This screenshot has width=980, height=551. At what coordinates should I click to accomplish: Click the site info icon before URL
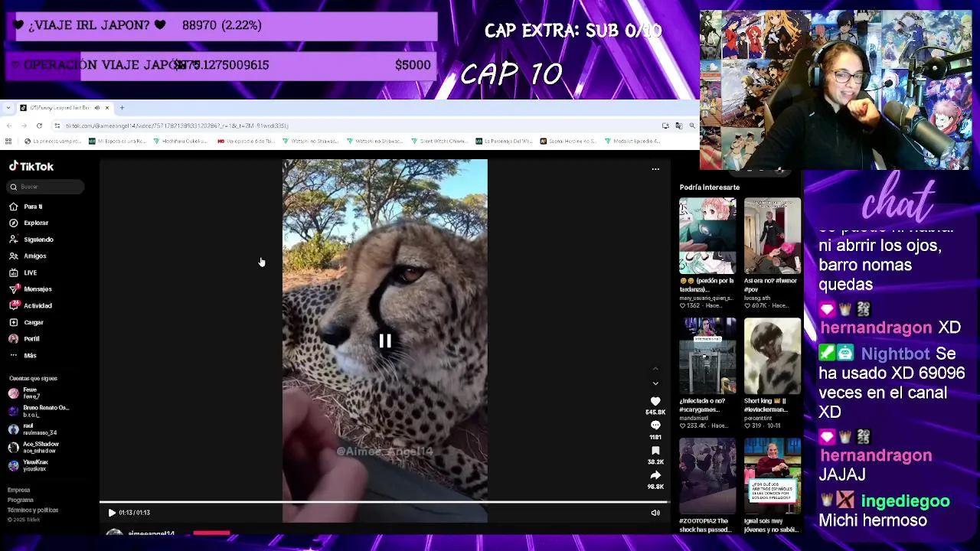pos(57,126)
